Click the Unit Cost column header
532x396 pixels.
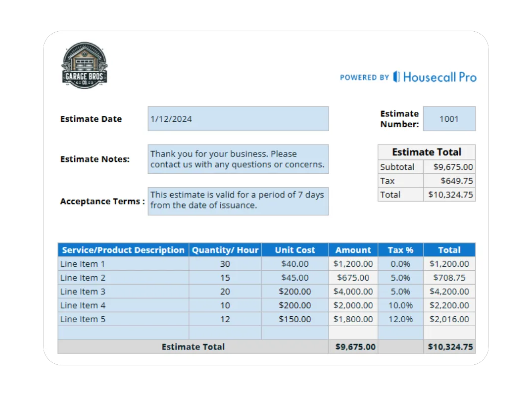295,250
